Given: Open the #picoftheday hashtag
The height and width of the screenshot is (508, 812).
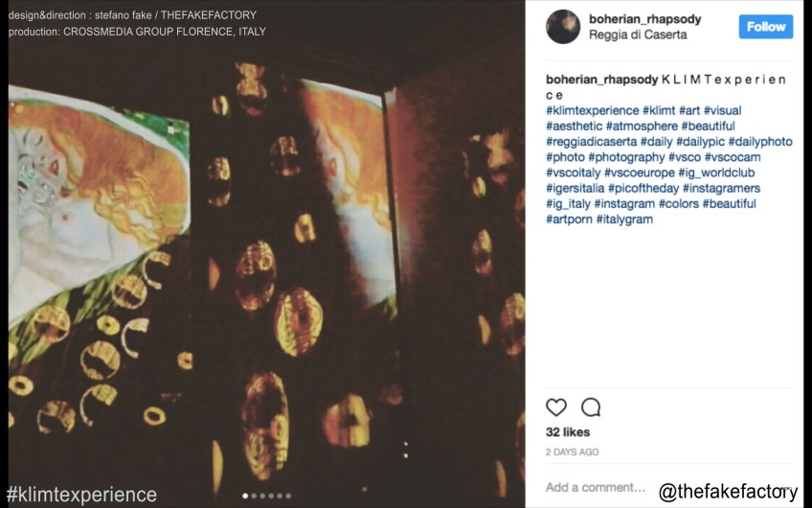Looking at the screenshot, I should (643, 188).
